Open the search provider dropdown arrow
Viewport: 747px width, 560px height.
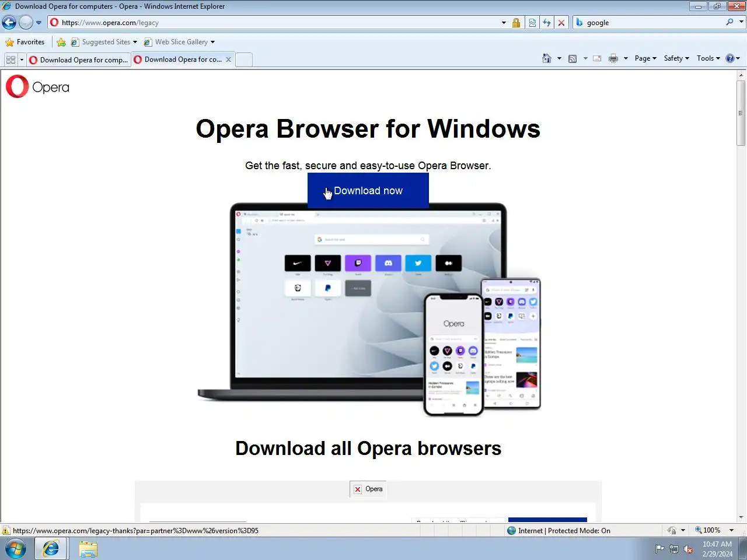742,22
